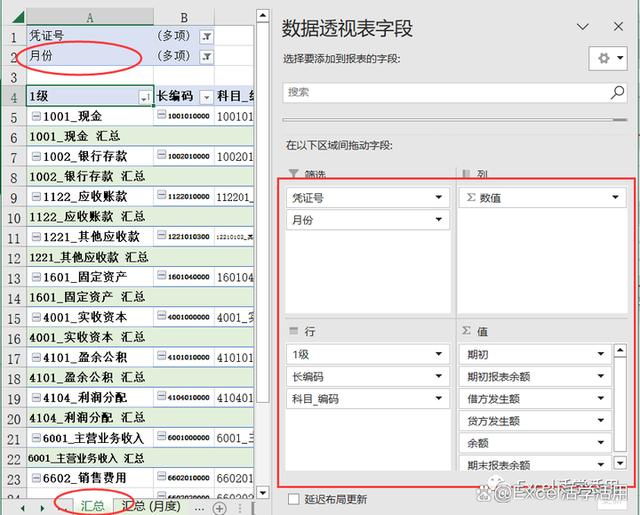Click the values area scrollbar thumb
640x515 pixels.
tap(620, 404)
